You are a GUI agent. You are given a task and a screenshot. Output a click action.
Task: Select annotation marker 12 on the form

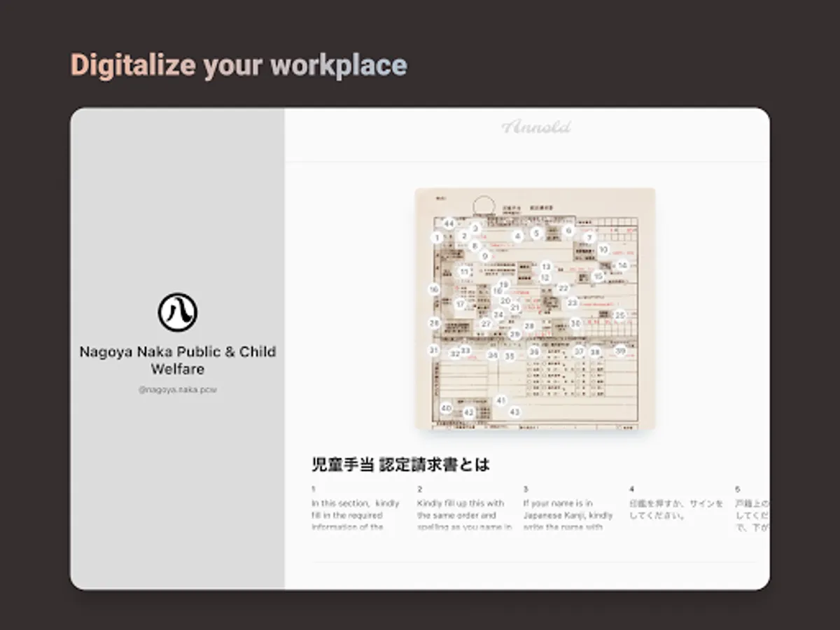[x=545, y=278]
